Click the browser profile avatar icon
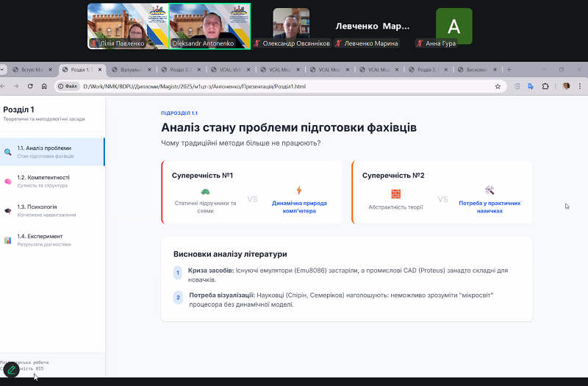 [566, 86]
